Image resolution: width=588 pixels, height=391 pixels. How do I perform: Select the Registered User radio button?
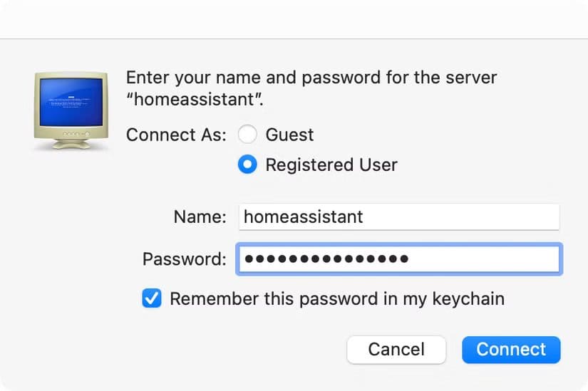click(247, 165)
